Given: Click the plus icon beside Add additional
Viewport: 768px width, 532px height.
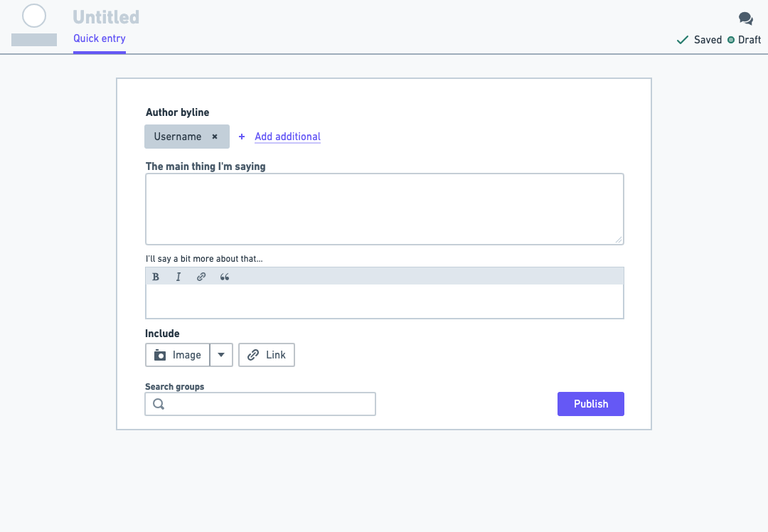Looking at the screenshot, I should [241, 137].
